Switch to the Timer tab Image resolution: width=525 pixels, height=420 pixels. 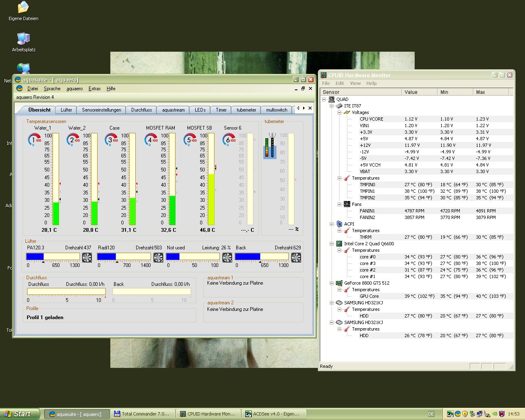pos(221,110)
